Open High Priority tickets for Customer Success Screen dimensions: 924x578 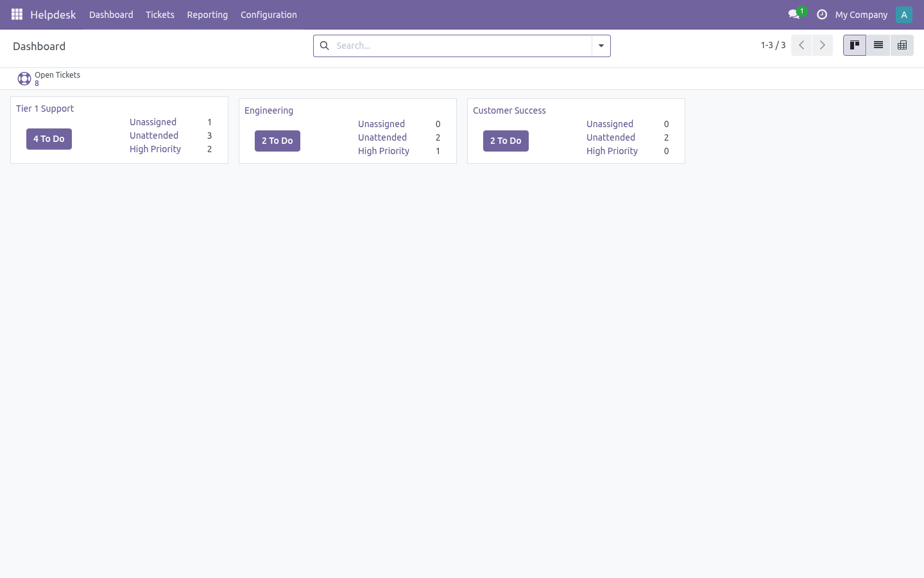(612, 151)
